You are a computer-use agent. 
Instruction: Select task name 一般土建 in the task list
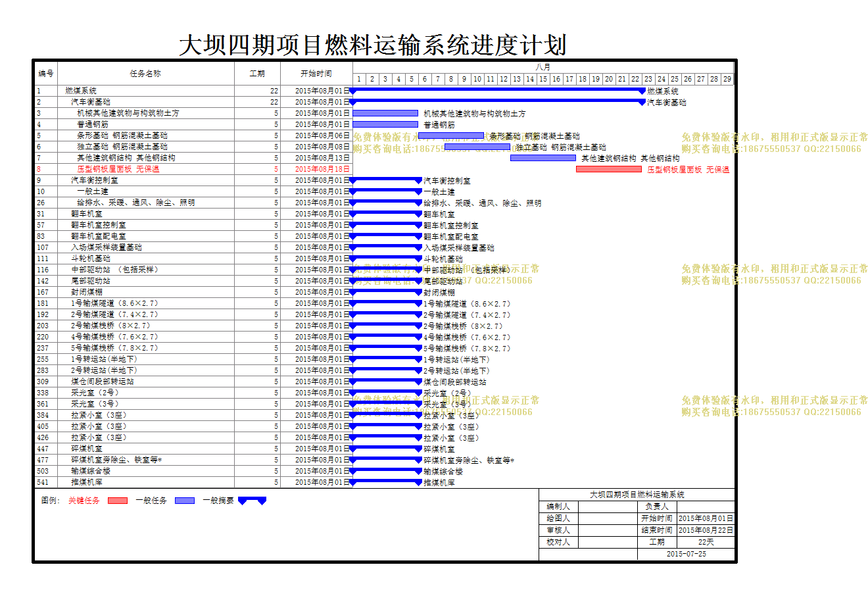(93, 191)
